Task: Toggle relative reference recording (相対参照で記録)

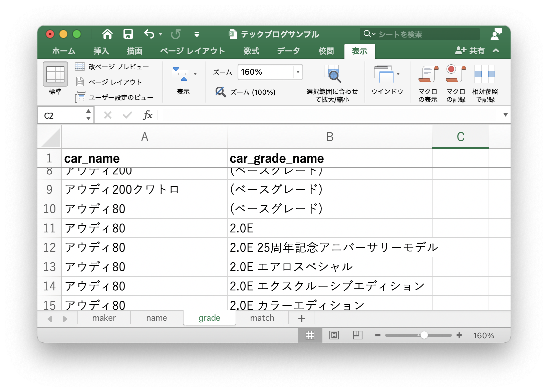Action: pos(485,74)
